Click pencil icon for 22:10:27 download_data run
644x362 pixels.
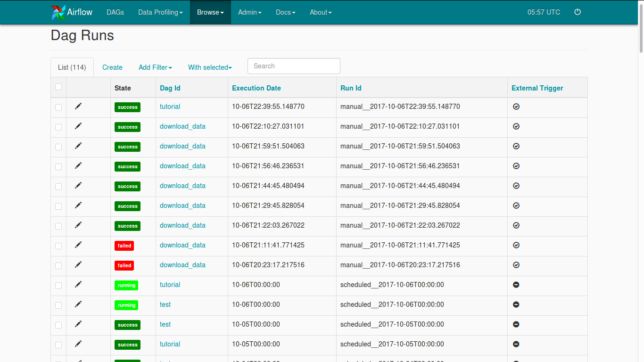point(78,126)
